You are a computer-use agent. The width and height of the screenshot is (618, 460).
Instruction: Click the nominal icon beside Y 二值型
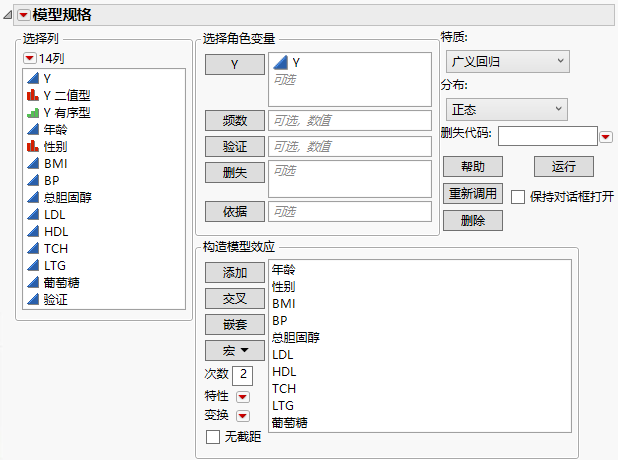(x=33, y=95)
